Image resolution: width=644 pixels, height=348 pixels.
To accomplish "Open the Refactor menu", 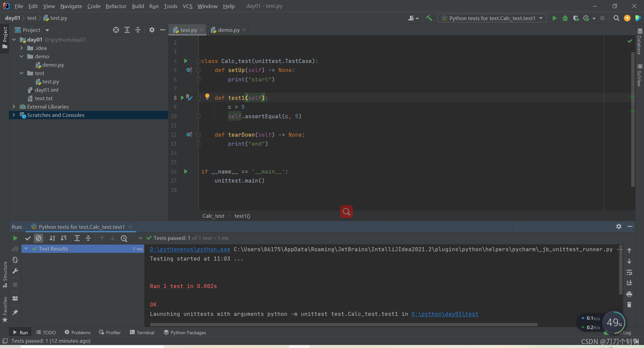I will point(116,6).
